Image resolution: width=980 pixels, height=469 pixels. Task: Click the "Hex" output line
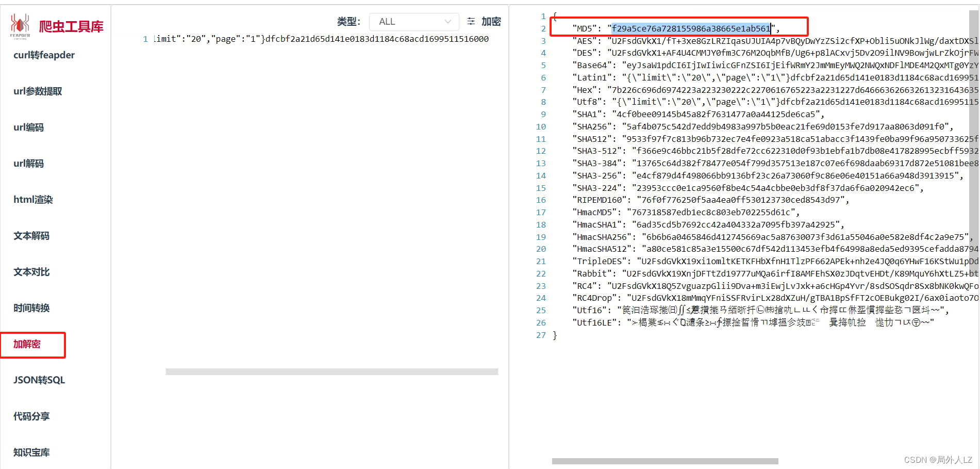[775, 90]
